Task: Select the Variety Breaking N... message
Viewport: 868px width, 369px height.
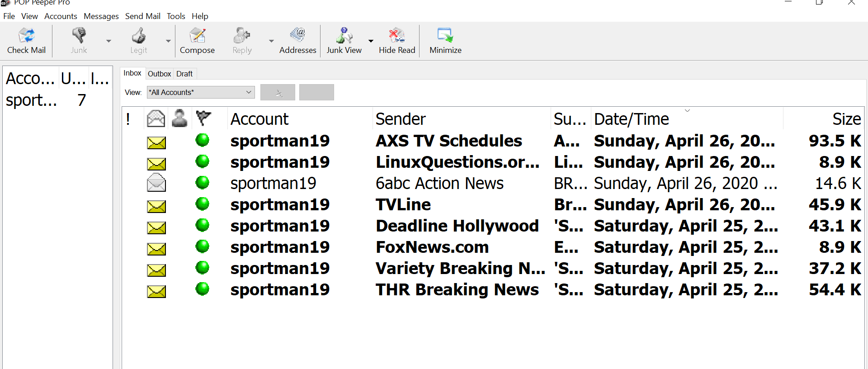Action: [x=493, y=269]
